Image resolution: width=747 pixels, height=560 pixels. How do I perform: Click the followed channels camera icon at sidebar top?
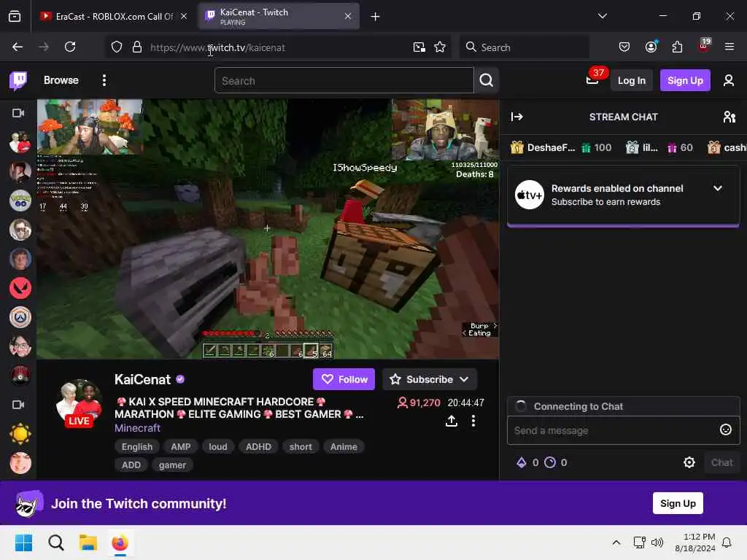(x=18, y=113)
